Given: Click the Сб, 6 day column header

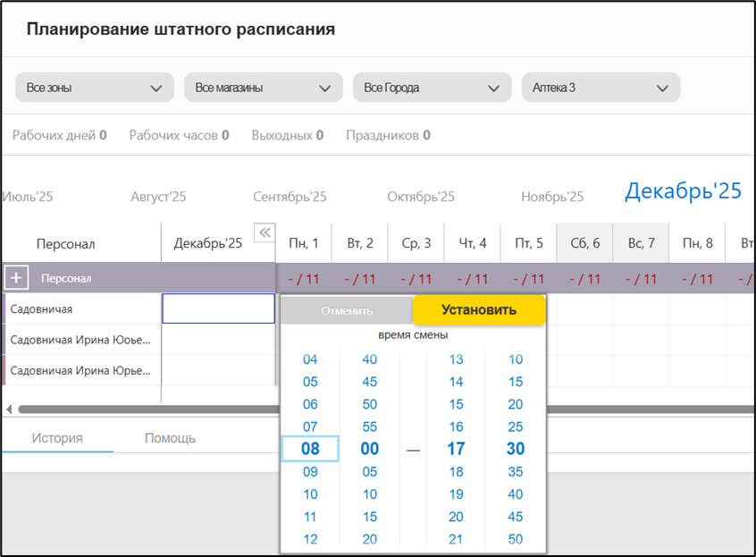Looking at the screenshot, I should pyautogui.click(x=584, y=243).
